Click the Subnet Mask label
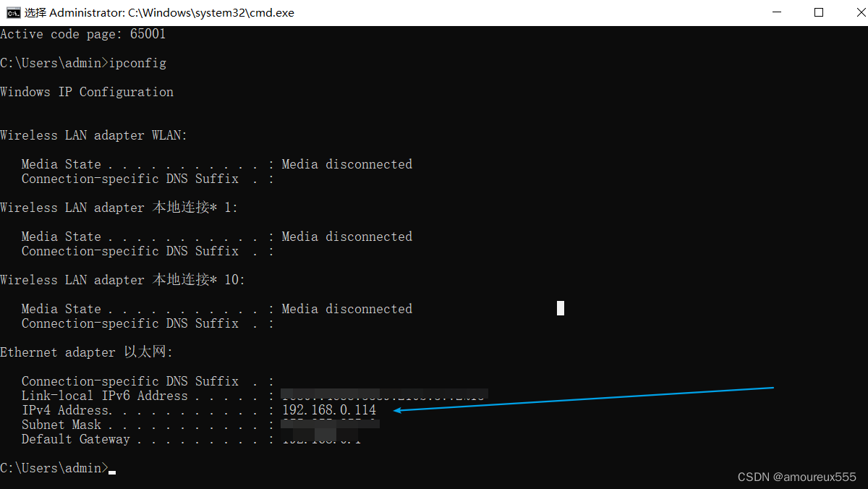 [x=61, y=425]
